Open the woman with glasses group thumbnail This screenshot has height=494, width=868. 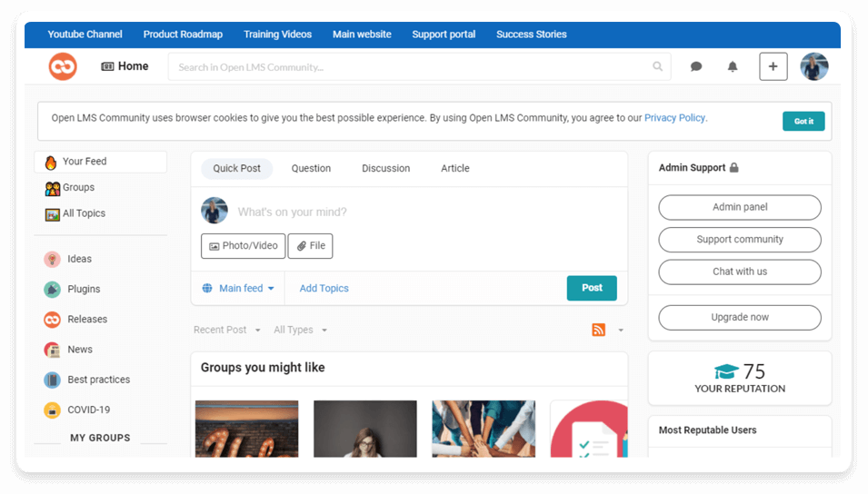click(x=365, y=429)
